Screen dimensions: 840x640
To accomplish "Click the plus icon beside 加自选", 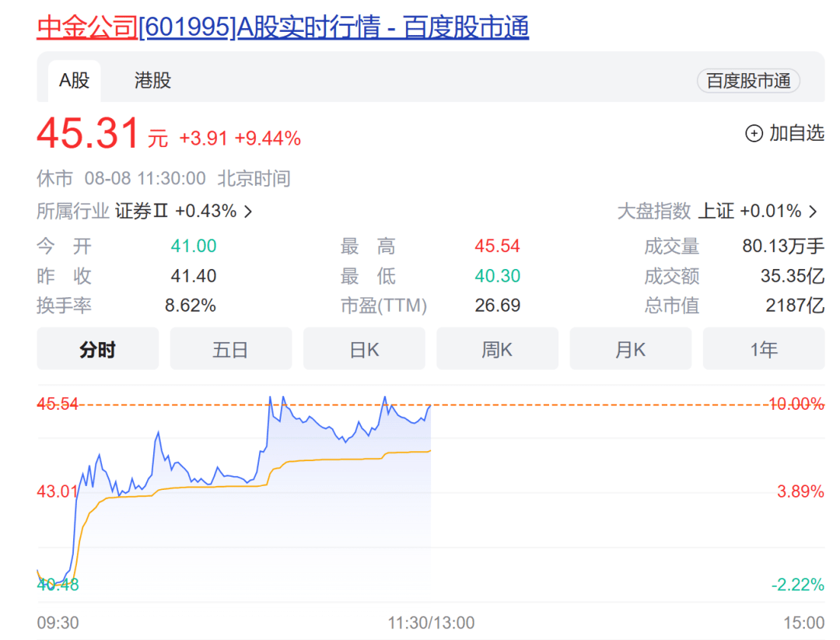I will coord(754,134).
